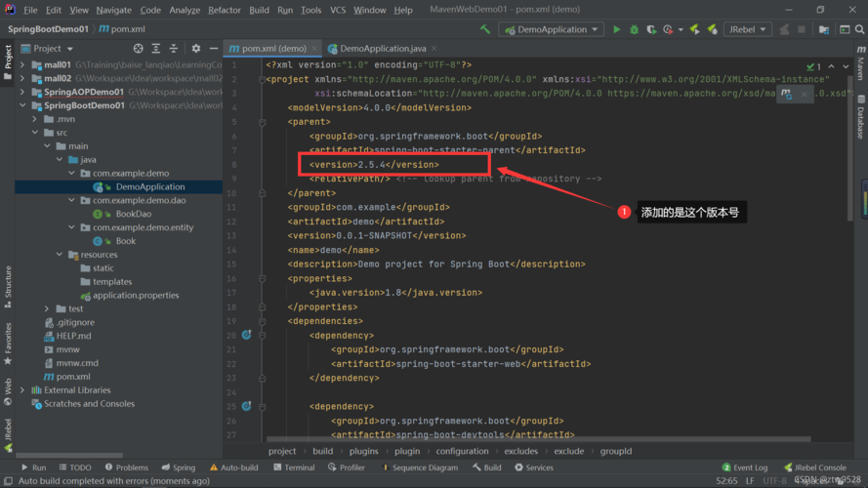Collapse all nodes in Project panel
The image size is (868, 488).
pos(173,49)
